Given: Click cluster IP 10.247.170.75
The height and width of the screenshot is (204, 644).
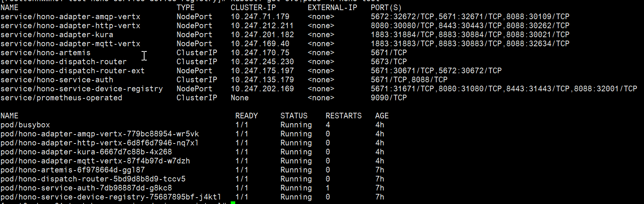Looking at the screenshot, I should 260,53.
